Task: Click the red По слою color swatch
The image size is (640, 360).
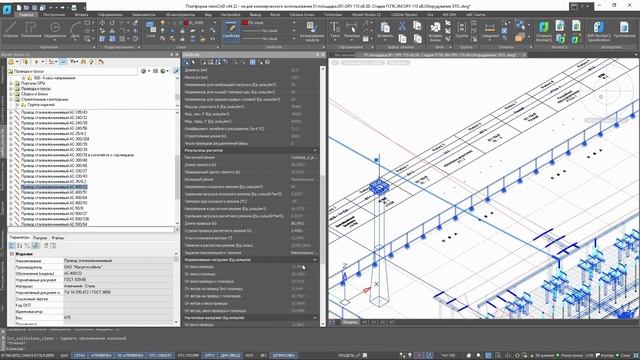Action: (x=245, y=23)
